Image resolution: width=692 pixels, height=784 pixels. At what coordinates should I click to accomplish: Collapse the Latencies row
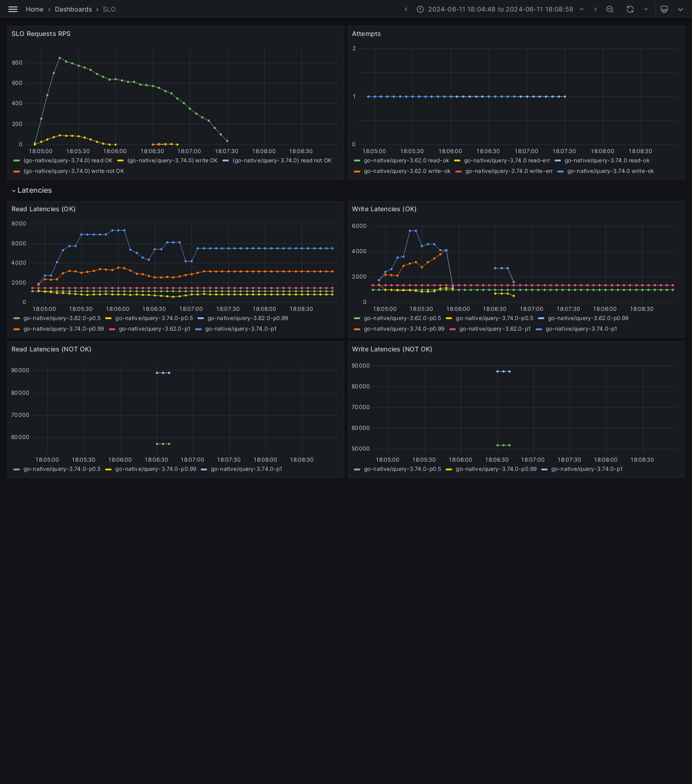pyautogui.click(x=31, y=190)
